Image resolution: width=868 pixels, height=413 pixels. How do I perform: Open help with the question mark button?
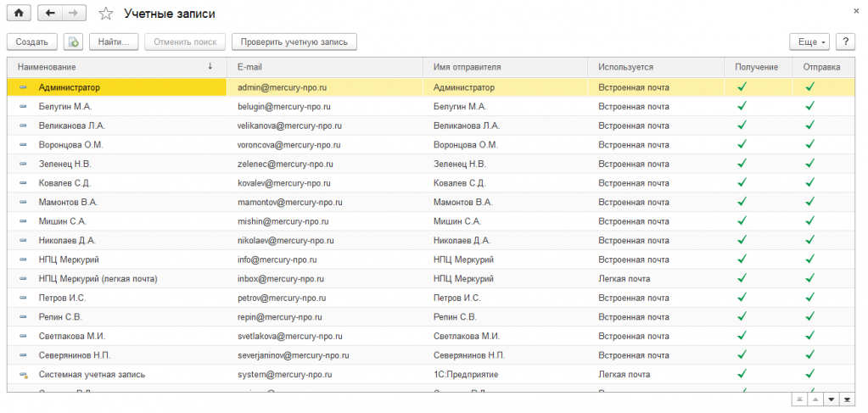pos(845,42)
